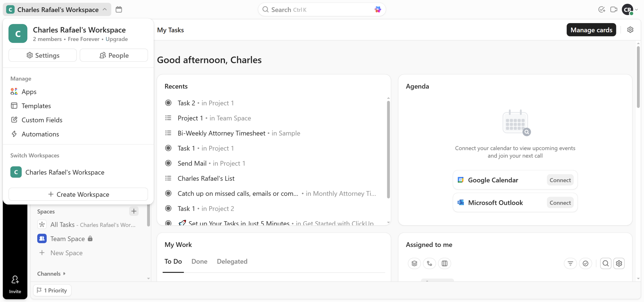Toggle Task 2 status circle in Recents
The height and width of the screenshot is (302, 644).
coord(168,103)
